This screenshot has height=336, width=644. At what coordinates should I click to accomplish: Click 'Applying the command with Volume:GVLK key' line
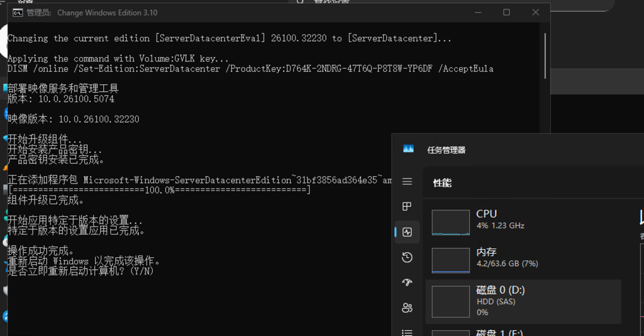coord(118,59)
